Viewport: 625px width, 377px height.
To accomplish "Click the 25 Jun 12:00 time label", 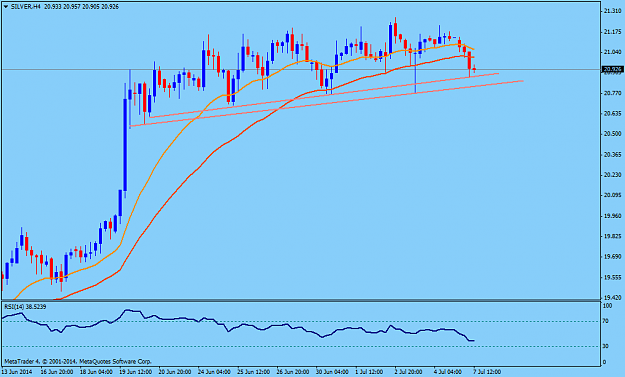I will (254, 372).
